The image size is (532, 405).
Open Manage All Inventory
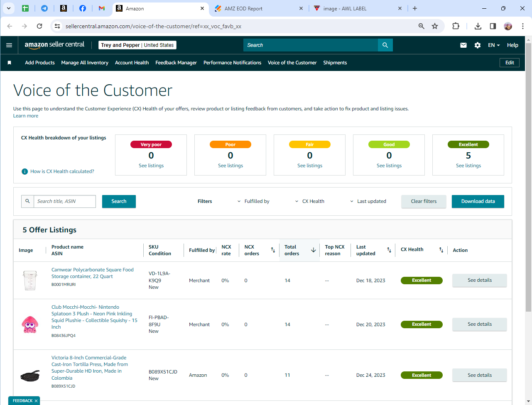(x=85, y=63)
